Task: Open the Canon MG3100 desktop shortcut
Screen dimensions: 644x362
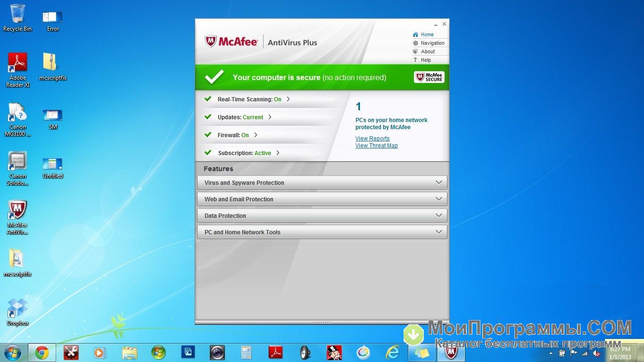Action: click(x=17, y=120)
